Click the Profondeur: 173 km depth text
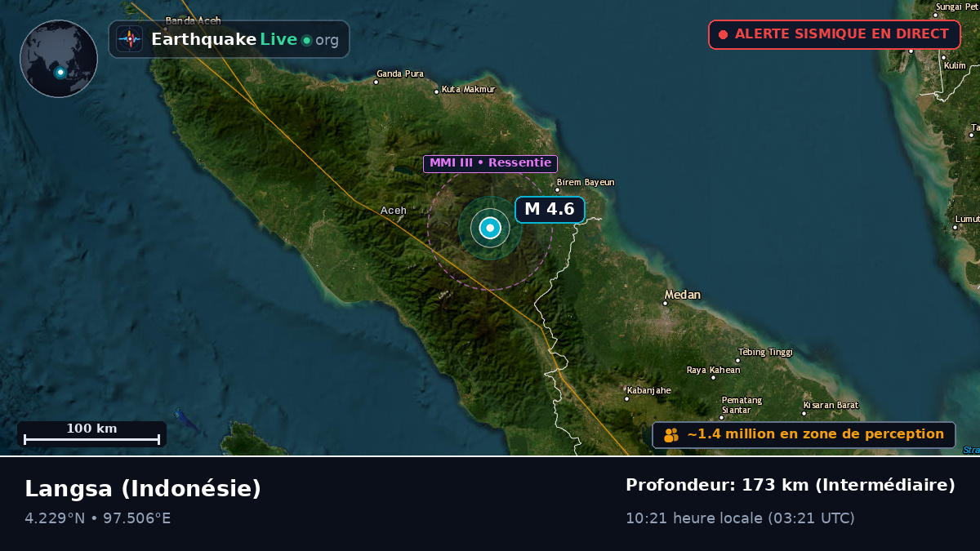 [791, 486]
